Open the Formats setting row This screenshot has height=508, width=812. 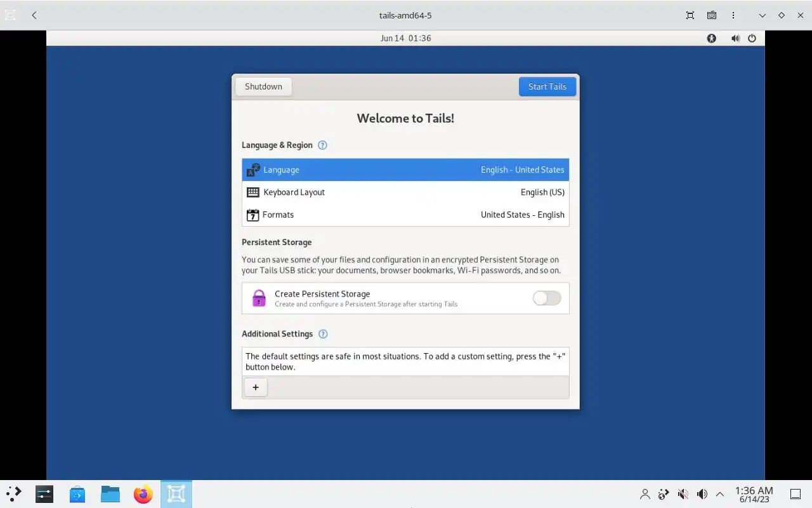(x=405, y=215)
